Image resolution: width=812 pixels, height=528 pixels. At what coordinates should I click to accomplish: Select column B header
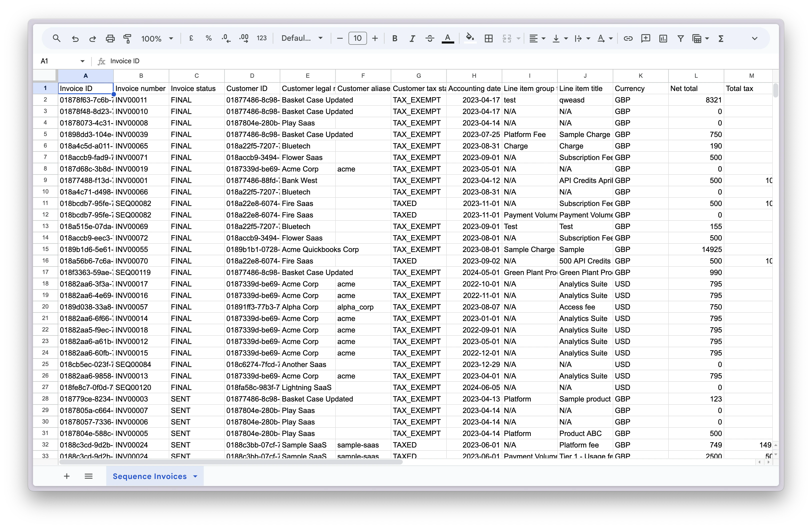coord(141,76)
